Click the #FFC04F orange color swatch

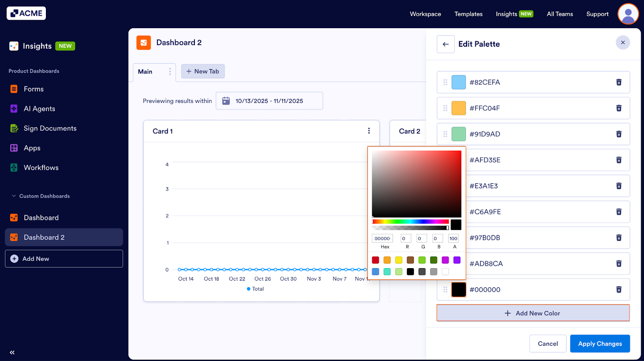[x=458, y=108]
